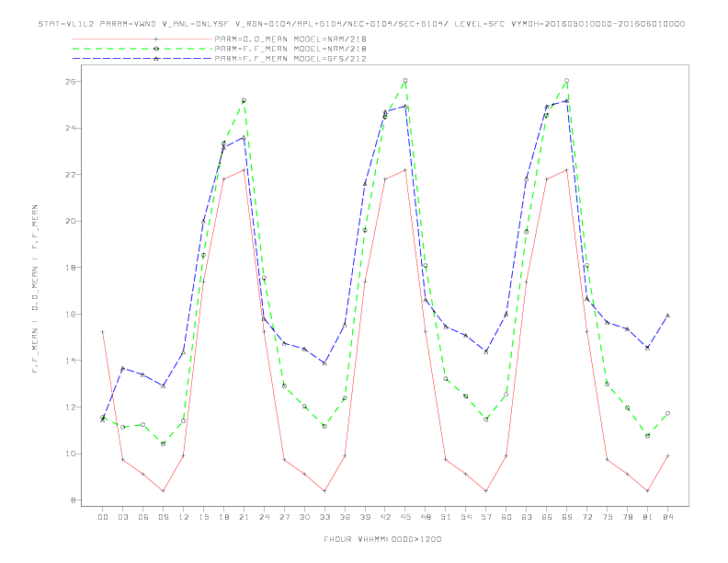Click y-axis tick label 12
728x563 pixels.
click(71, 408)
